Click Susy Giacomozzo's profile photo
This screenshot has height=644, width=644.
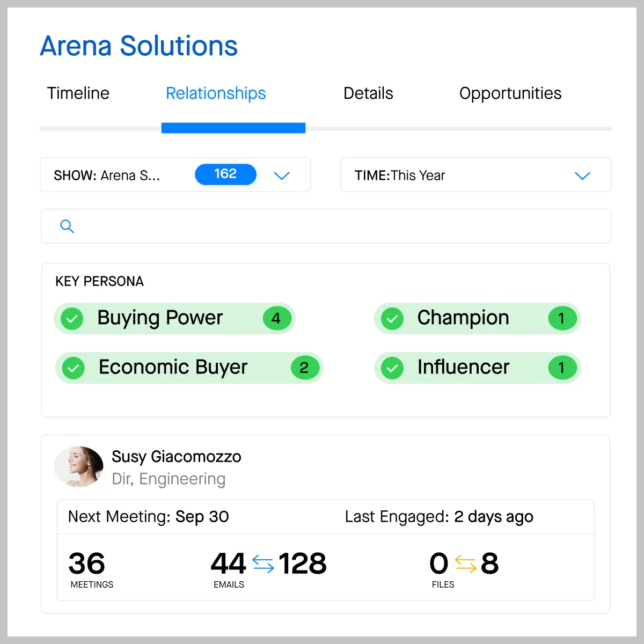click(79, 466)
